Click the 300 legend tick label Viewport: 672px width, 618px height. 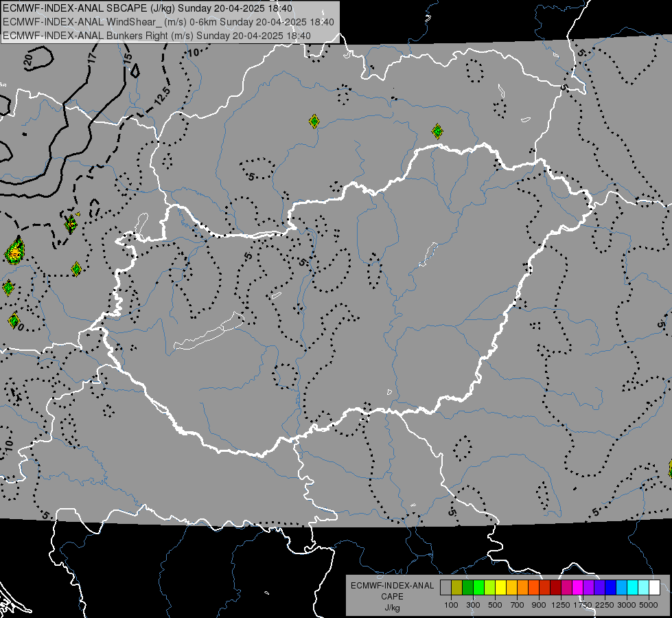tap(473, 605)
